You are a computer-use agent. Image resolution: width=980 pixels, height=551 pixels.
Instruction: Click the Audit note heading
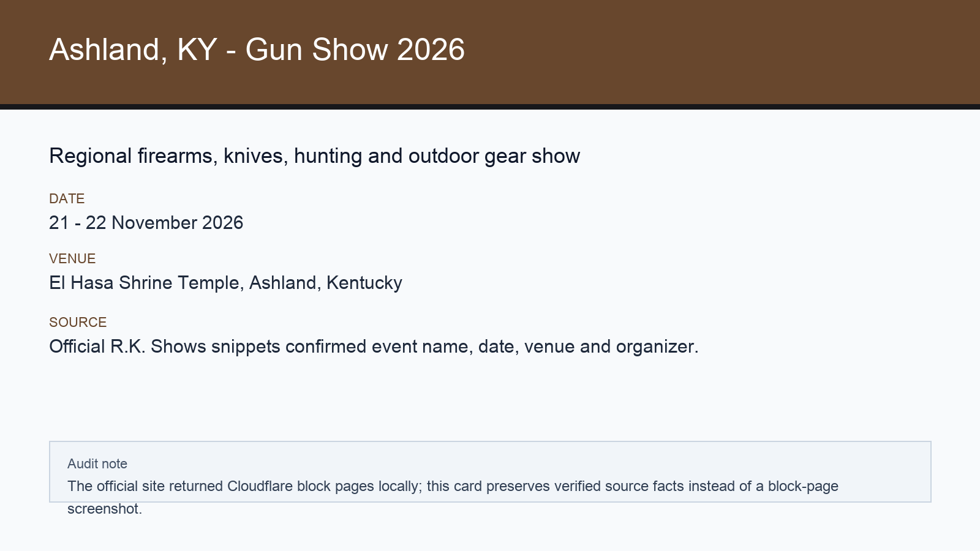point(97,463)
